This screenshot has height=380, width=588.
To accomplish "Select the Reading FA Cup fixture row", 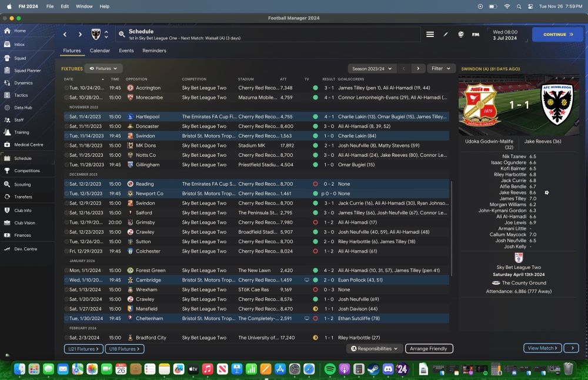I will tap(256, 184).
